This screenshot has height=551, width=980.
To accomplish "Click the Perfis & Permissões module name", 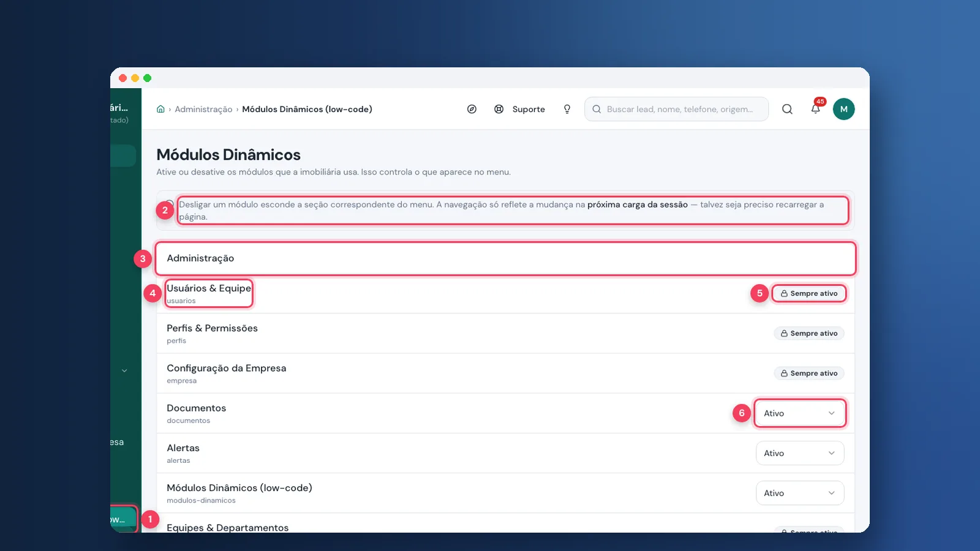I will point(212,328).
